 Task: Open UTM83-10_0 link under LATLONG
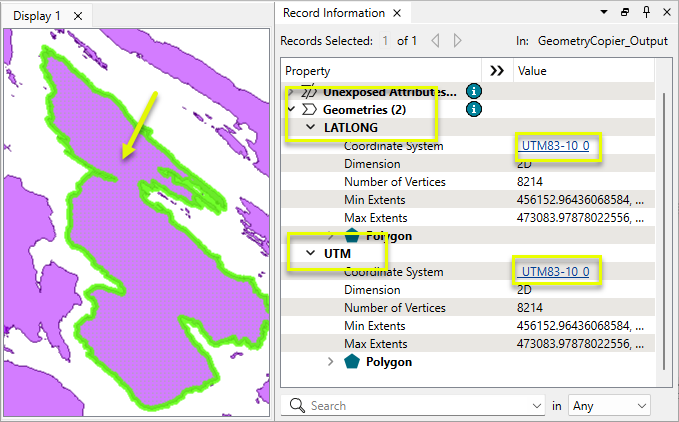(x=556, y=146)
